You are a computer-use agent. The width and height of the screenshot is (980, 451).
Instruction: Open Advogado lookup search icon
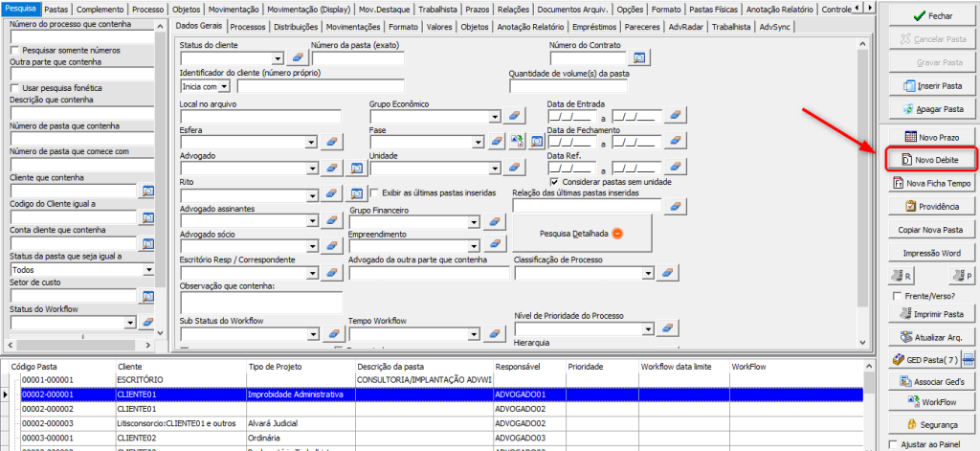pyautogui.click(x=356, y=169)
